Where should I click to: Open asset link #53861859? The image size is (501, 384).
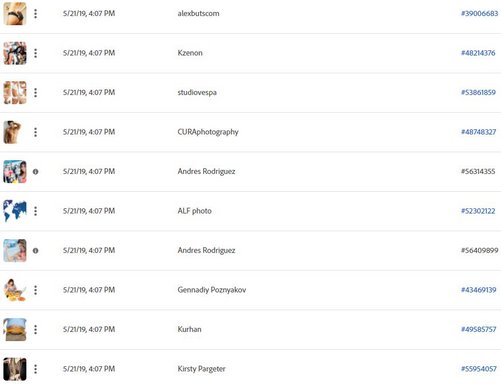pos(478,92)
